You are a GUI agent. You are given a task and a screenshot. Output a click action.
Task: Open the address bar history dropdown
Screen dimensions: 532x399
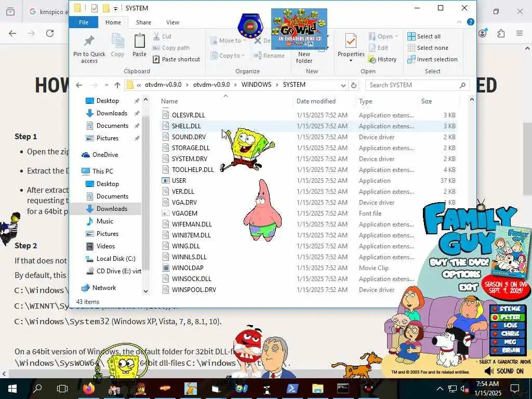(x=343, y=85)
